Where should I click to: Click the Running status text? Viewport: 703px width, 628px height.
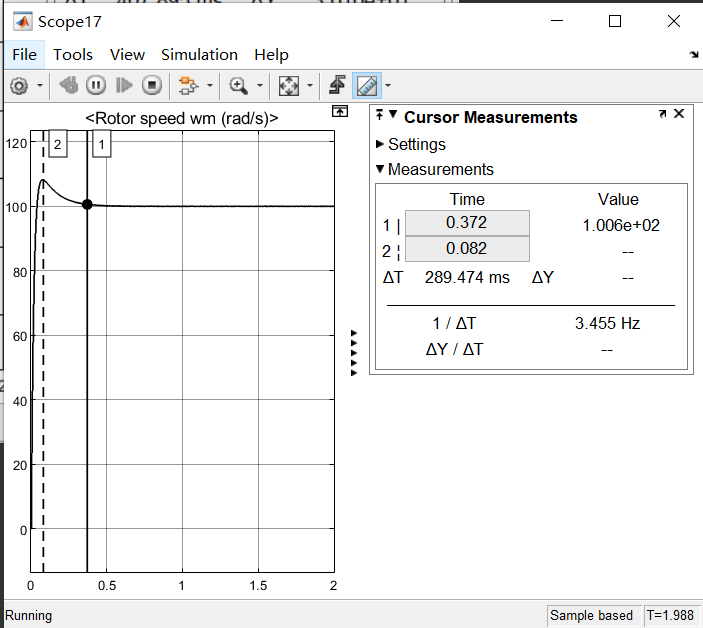[x=28, y=615]
